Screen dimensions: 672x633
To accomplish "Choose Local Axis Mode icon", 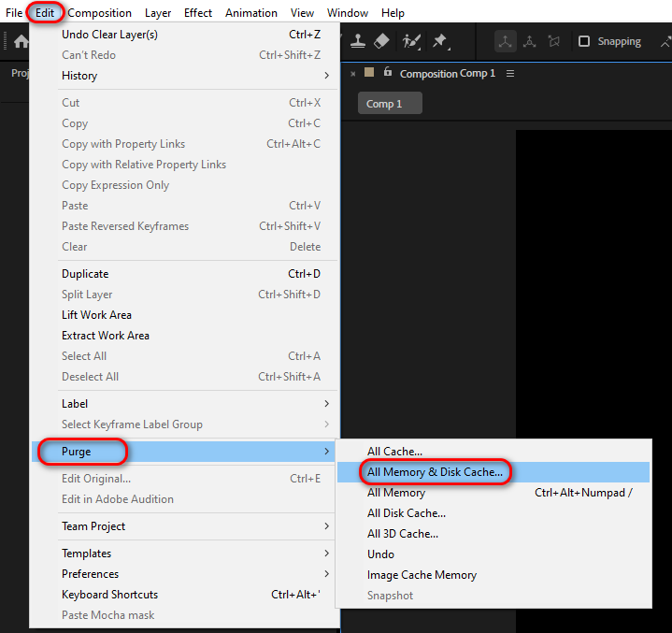I will pos(506,41).
